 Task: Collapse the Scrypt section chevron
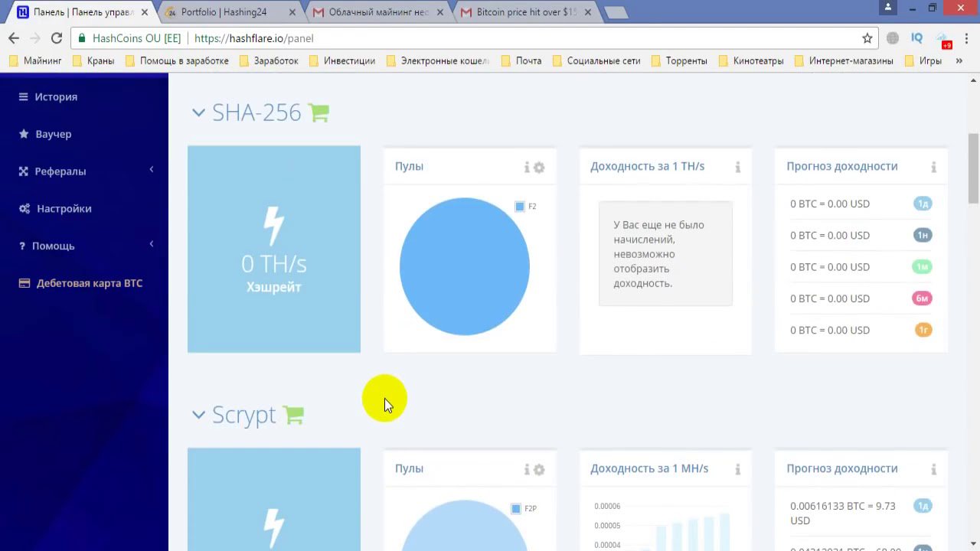coord(198,415)
